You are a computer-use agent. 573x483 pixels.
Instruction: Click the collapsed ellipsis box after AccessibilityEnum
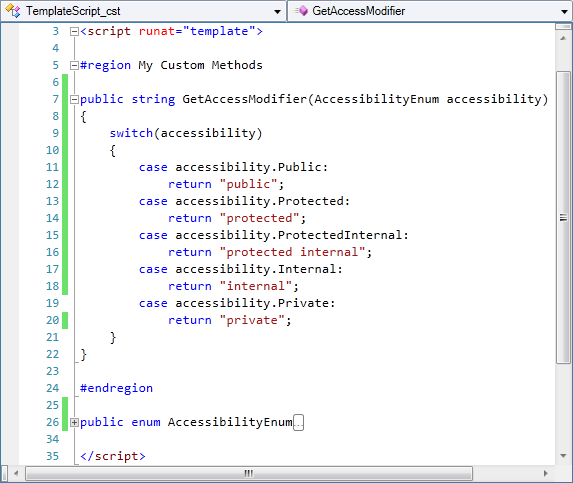pyautogui.click(x=299, y=422)
